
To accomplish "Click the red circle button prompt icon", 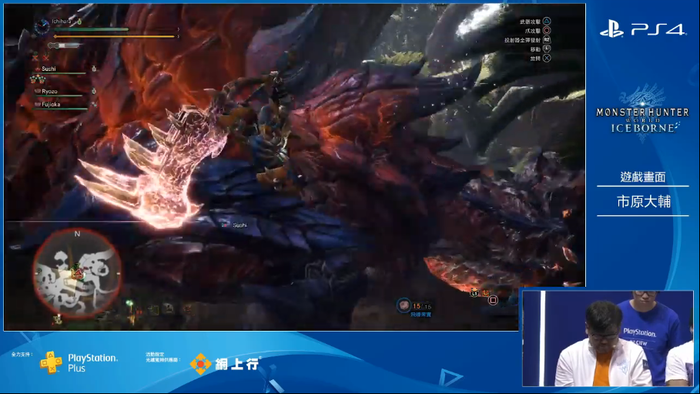I will coord(547,30).
